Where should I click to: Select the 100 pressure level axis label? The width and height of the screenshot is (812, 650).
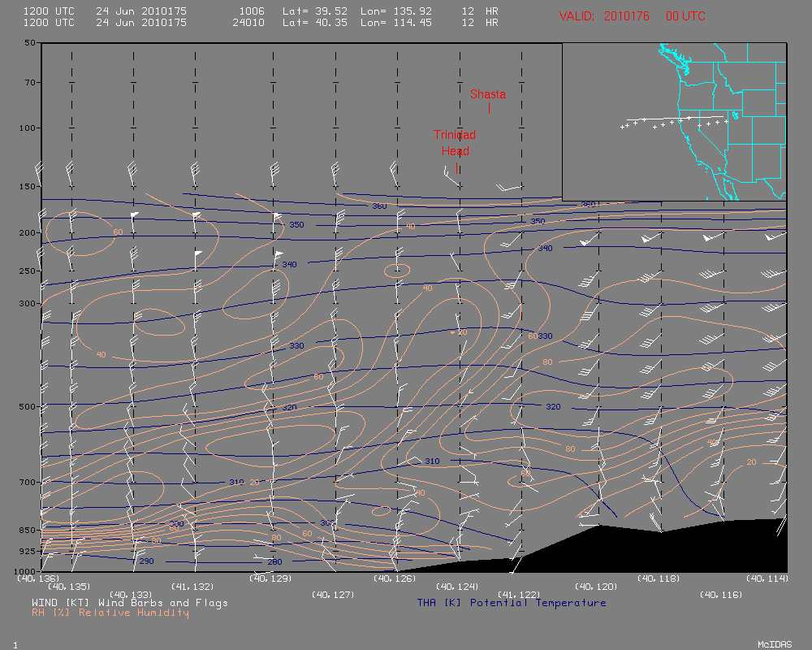28,128
